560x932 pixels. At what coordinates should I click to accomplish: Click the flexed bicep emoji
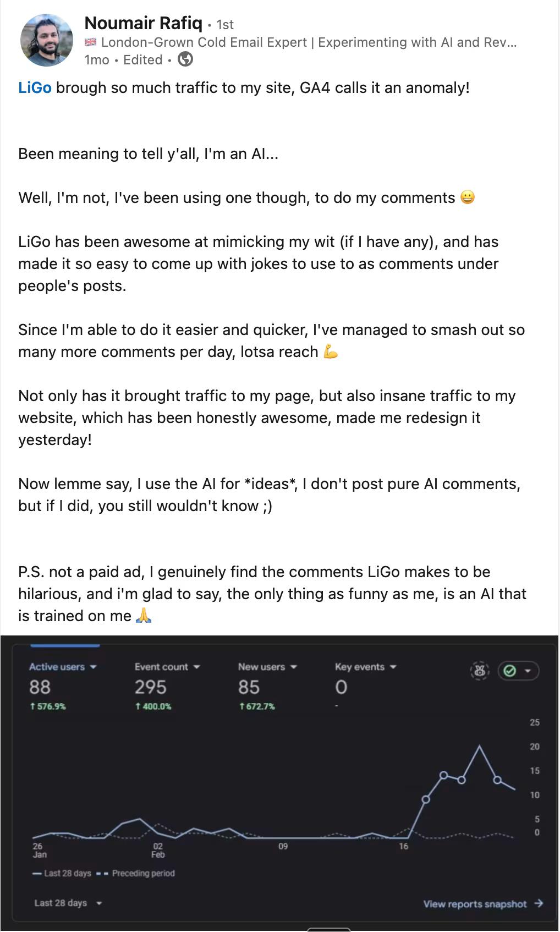pos(330,352)
